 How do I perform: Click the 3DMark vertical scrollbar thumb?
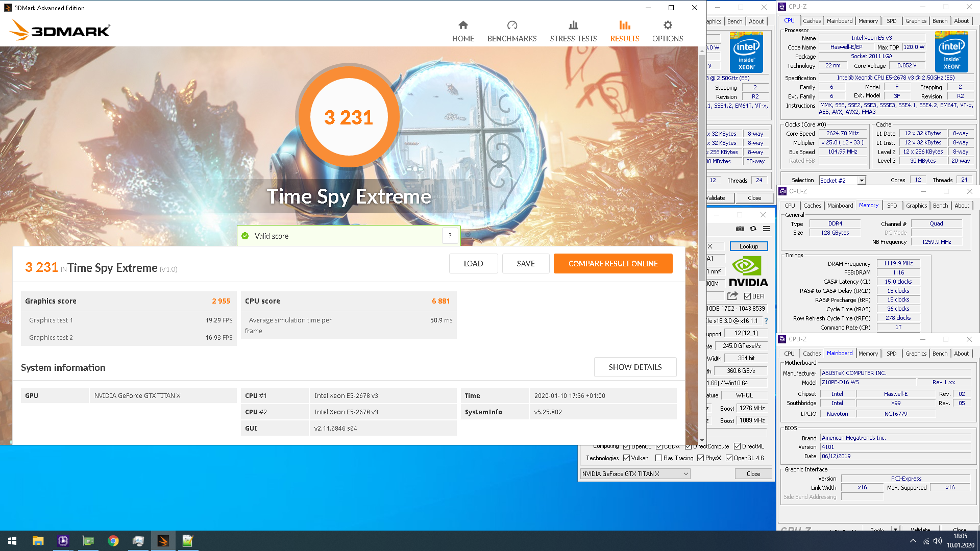point(702,168)
